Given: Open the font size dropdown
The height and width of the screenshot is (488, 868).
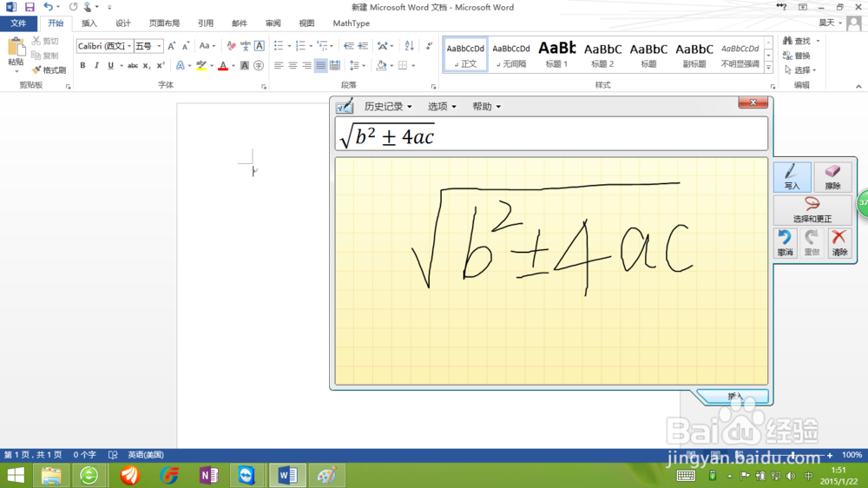Looking at the screenshot, I should click(x=160, y=46).
